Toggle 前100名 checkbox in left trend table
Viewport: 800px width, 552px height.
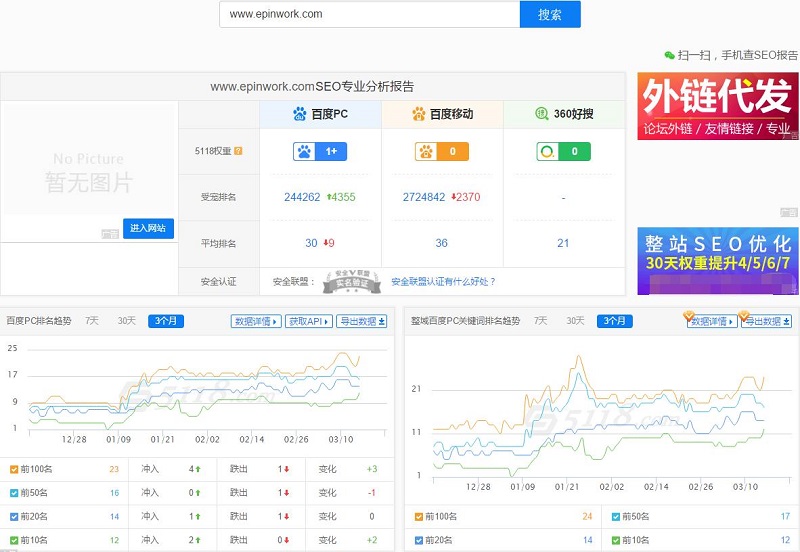[x=14, y=469]
